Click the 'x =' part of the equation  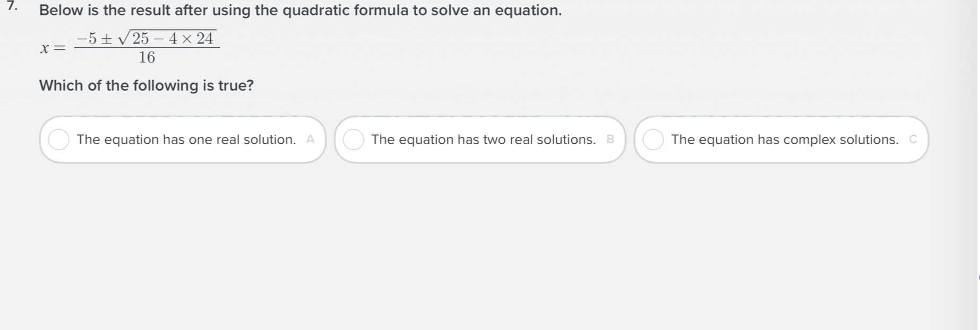pos(53,49)
